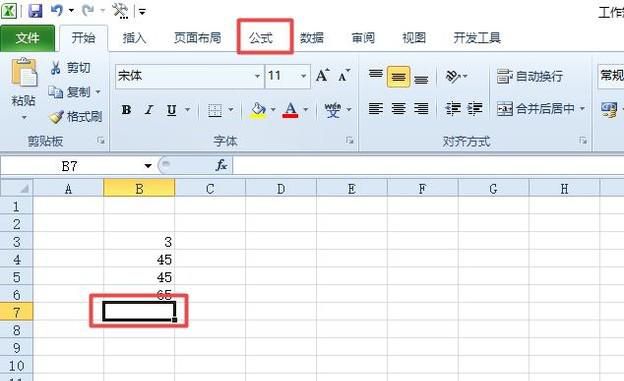Image resolution: width=624 pixels, height=381 pixels.
Task: Select column D header
Action: click(281, 189)
